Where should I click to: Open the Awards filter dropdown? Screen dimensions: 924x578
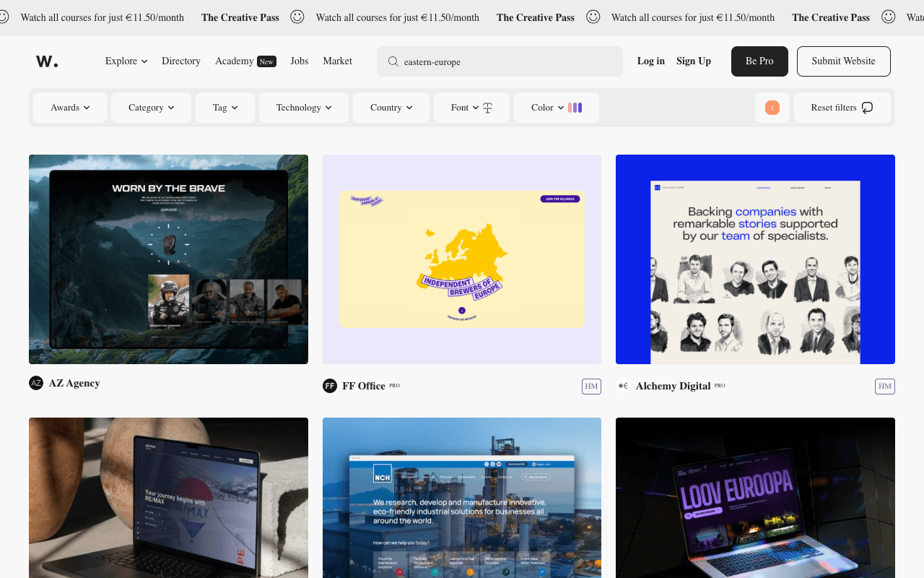click(x=70, y=108)
